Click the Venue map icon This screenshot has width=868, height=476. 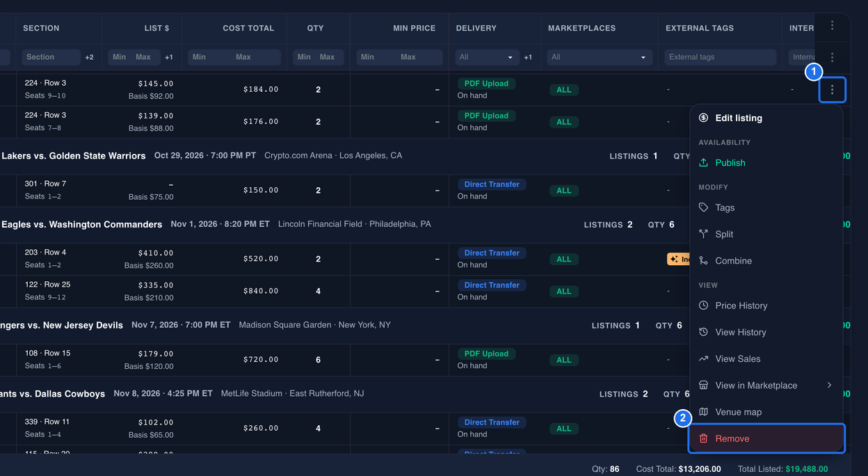(703, 412)
